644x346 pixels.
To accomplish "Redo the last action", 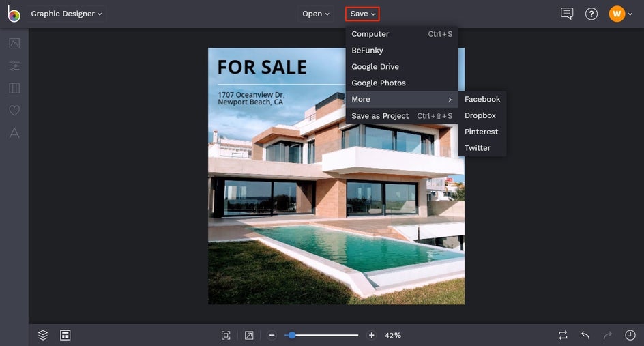I will (607, 335).
